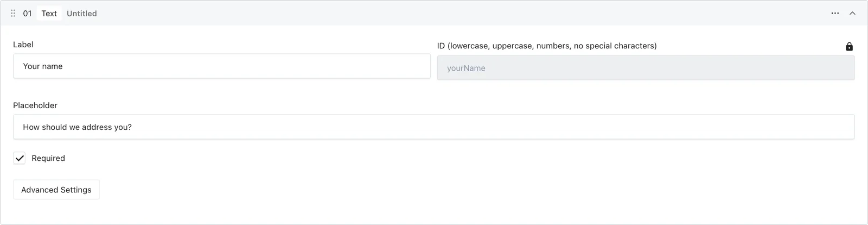Click the Untitled title text
This screenshot has height=225, width=868.
pos(82,14)
